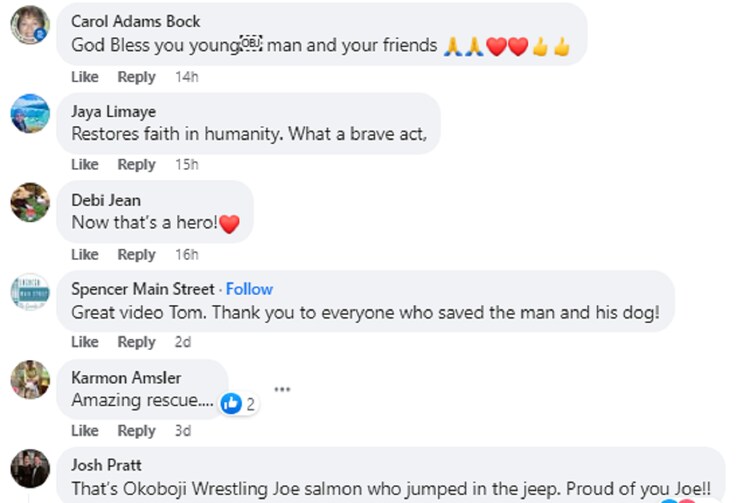This screenshot has height=503, width=750.
Task: Open more options on Karmon Amsler's comment
Action: [x=282, y=389]
